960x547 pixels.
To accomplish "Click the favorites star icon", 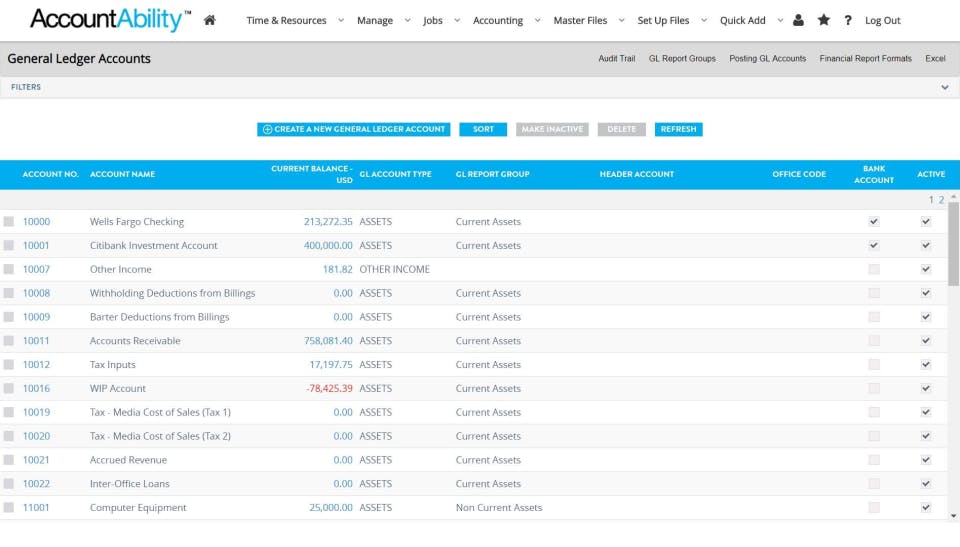I will point(823,20).
